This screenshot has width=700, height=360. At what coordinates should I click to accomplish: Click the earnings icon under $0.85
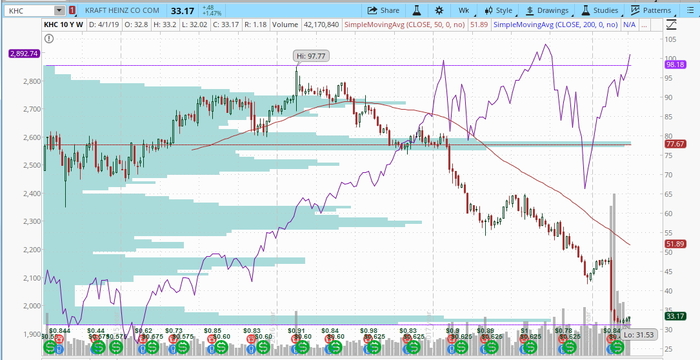pos(212,339)
